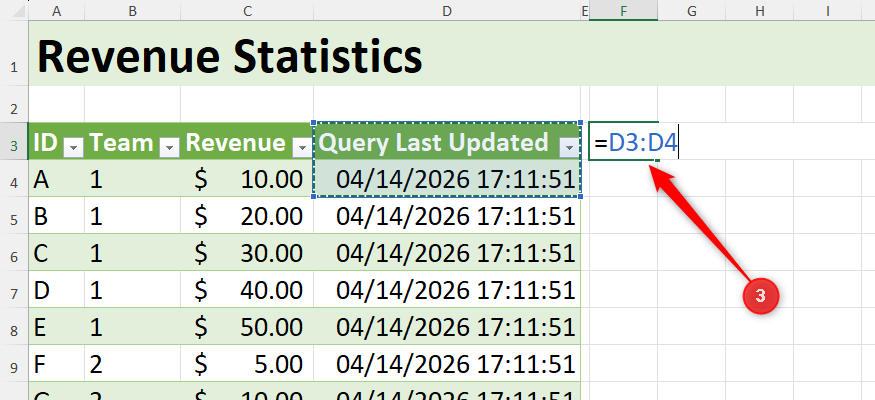Click the revenue value 5.00
The width and height of the screenshot is (875, 400).
point(277,365)
